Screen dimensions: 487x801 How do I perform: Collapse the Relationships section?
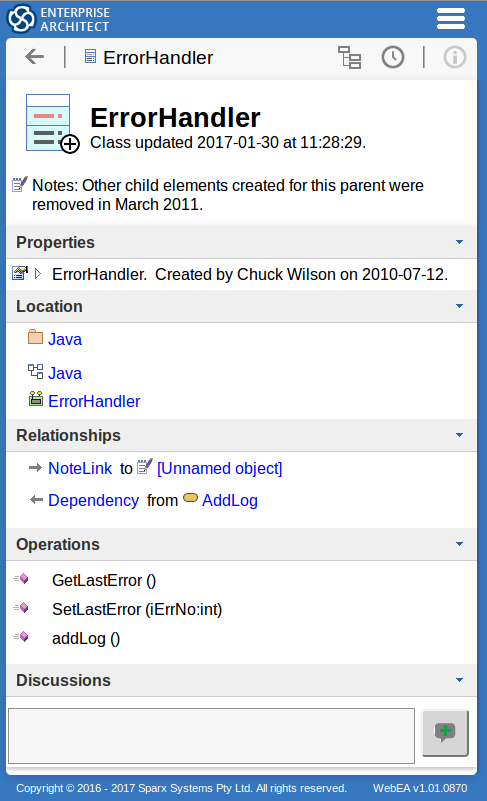click(x=459, y=435)
